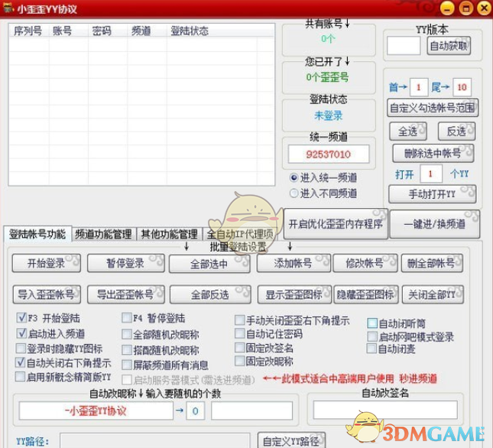Click 全部反选 button
This screenshot has width=493, height=448.
pos(210,294)
